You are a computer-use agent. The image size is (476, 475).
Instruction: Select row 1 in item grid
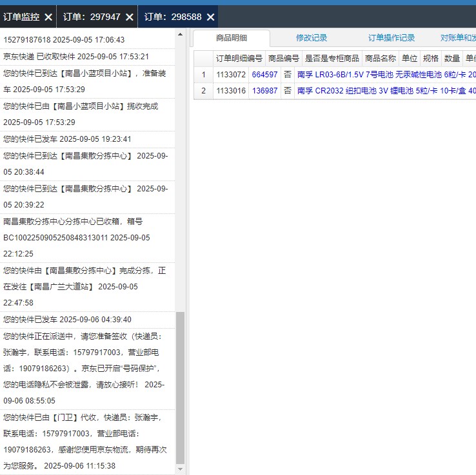point(203,75)
